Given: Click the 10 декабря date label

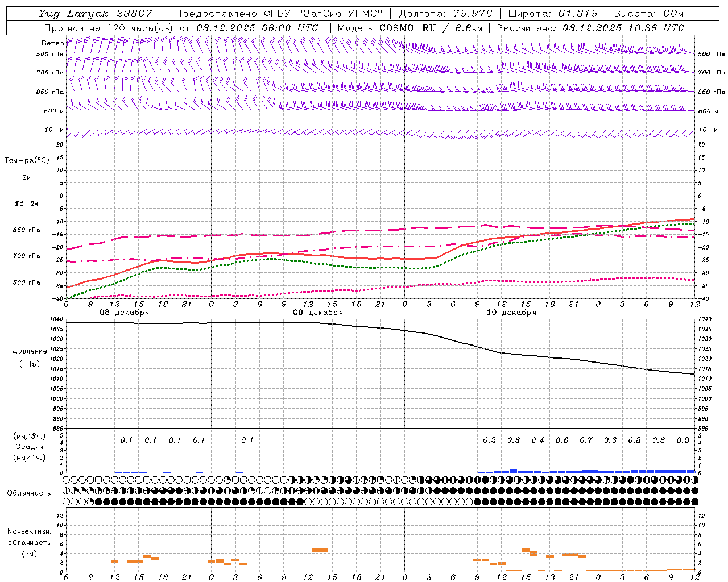Looking at the screenshot, I should click(x=511, y=313).
